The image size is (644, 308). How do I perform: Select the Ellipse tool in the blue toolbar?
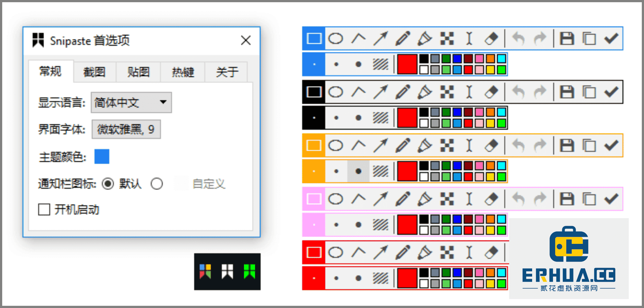(x=336, y=38)
